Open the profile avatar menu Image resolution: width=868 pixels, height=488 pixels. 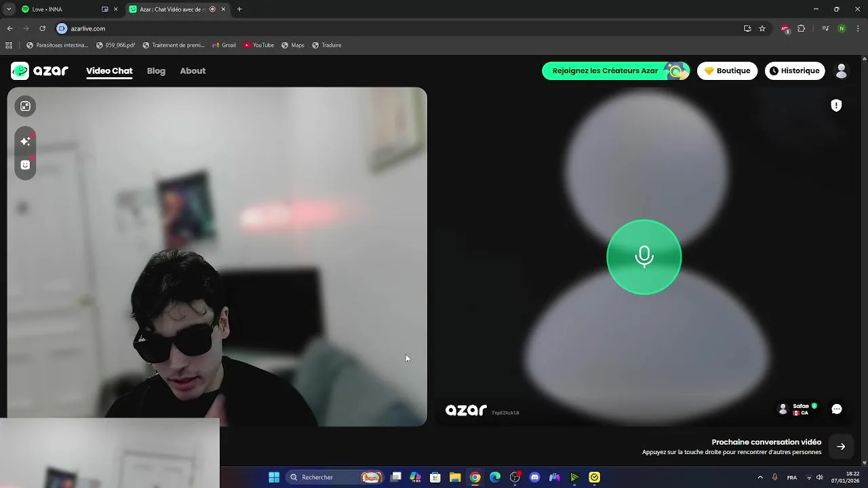point(842,70)
